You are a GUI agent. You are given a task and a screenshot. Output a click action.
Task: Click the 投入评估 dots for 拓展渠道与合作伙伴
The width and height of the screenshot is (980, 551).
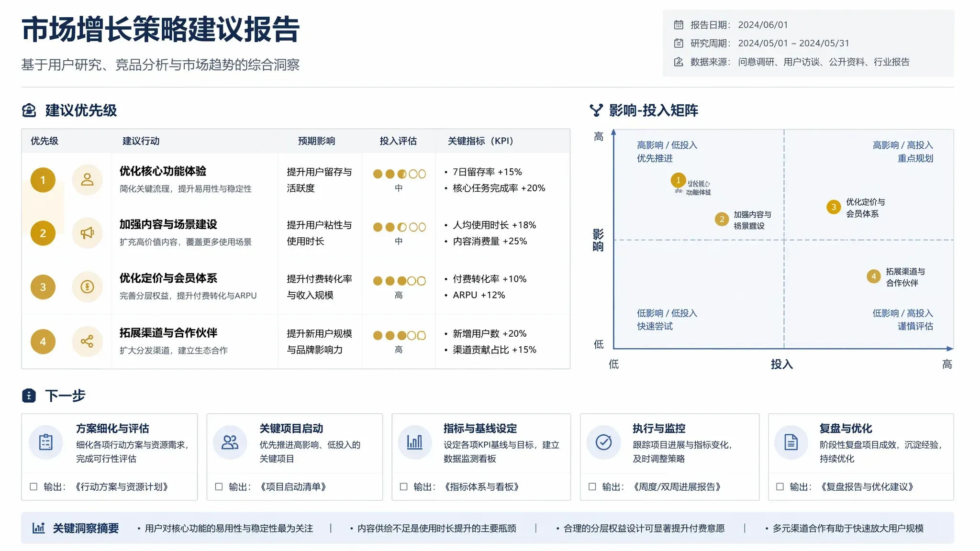pos(399,336)
